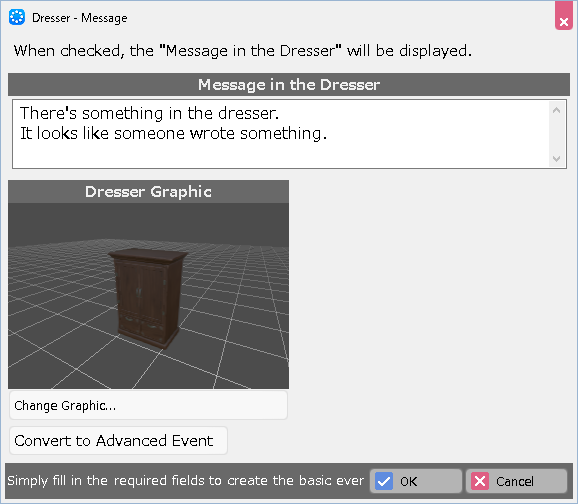Click the red X icon on Cancel
578x504 pixels.
point(480,481)
